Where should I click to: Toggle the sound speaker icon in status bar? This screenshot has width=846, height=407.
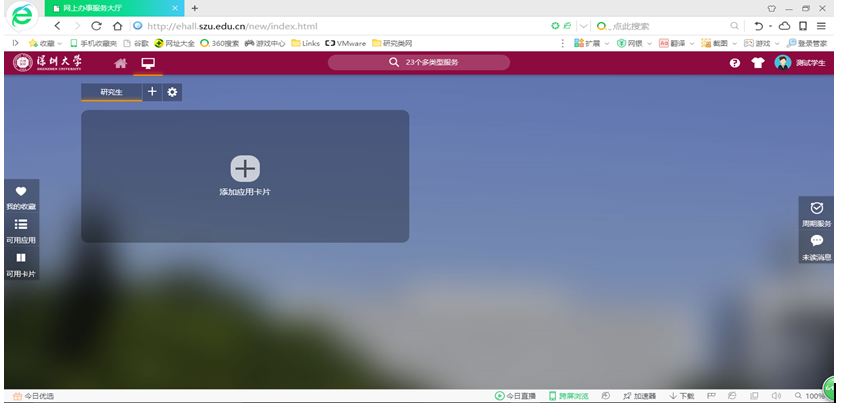[x=776, y=396]
